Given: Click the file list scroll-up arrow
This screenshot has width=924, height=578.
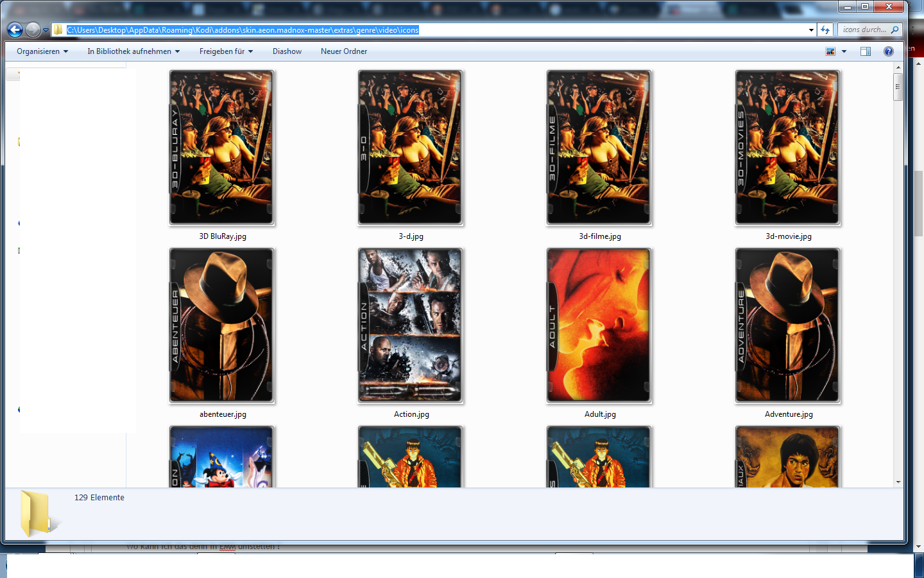Looking at the screenshot, I should pyautogui.click(x=898, y=67).
